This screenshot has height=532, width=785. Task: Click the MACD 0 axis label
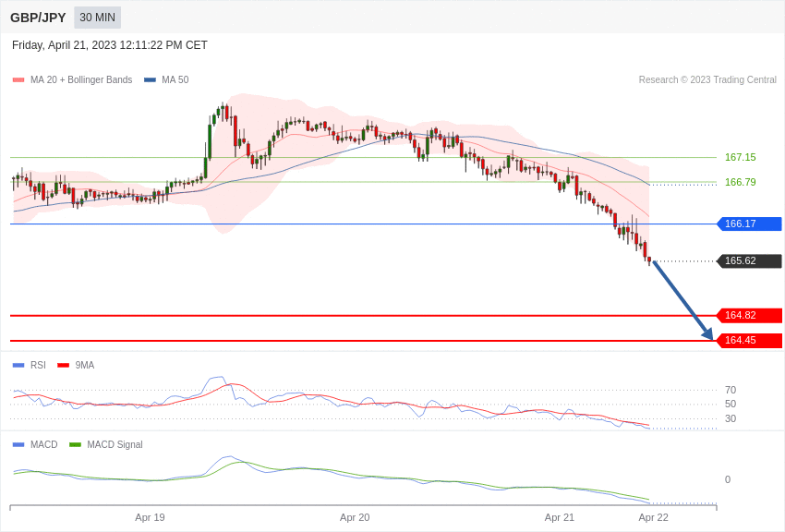pos(728,479)
